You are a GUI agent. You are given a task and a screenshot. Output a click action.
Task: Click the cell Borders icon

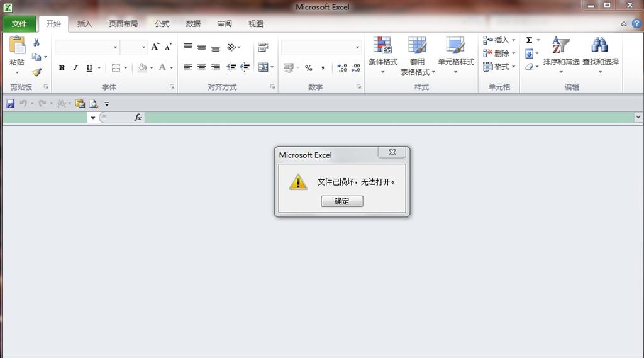coord(116,68)
